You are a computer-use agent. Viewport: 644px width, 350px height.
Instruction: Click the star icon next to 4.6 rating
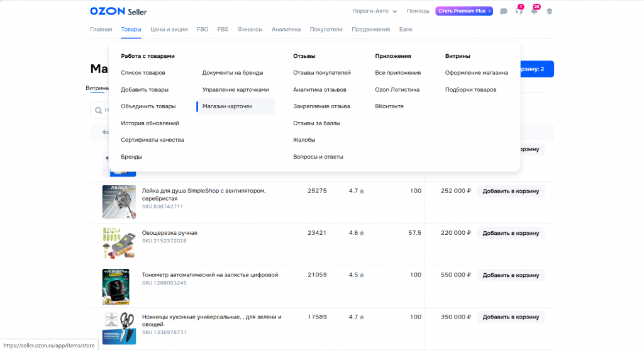[x=362, y=233]
